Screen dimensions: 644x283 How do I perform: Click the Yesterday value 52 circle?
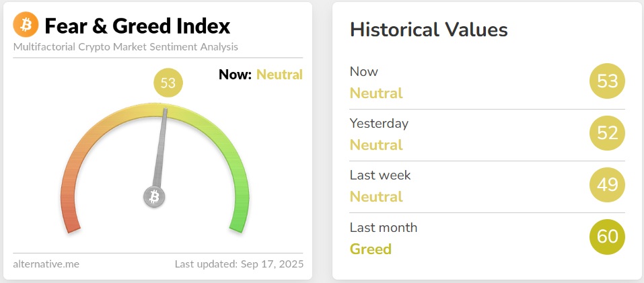[x=607, y=133]
